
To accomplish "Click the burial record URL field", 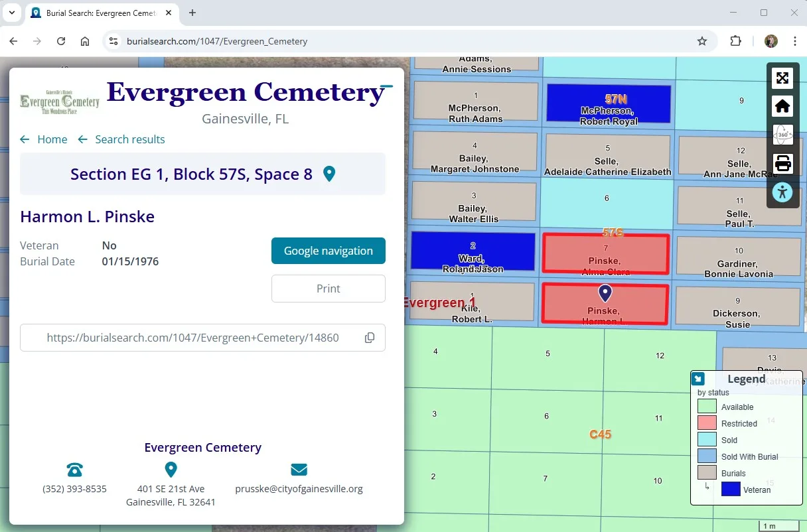I will pos(192,338).
